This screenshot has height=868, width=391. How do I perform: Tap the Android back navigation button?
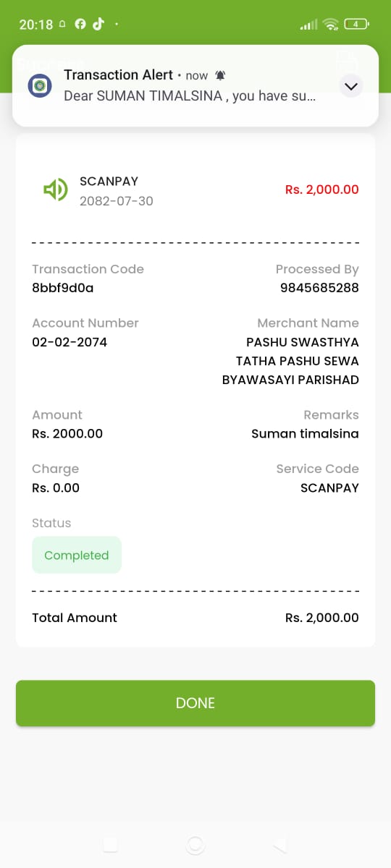point(279,844)
